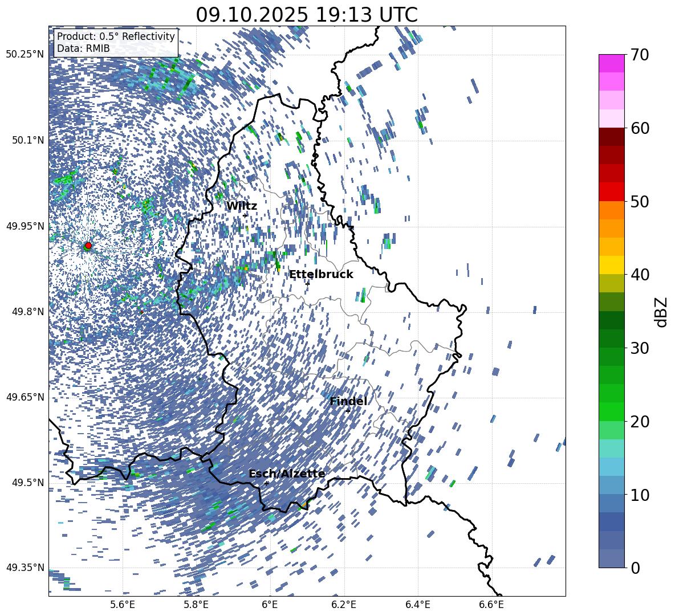Viewport: 675px width, 616px height.
Task: Click the 6.4°E longitude label
Action: coord(418,605)
